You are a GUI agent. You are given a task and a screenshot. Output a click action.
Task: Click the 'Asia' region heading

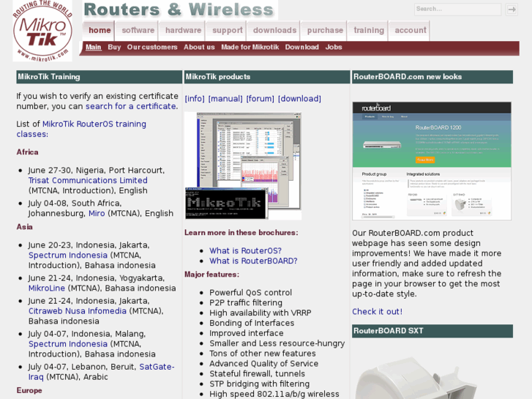[24, 226]
